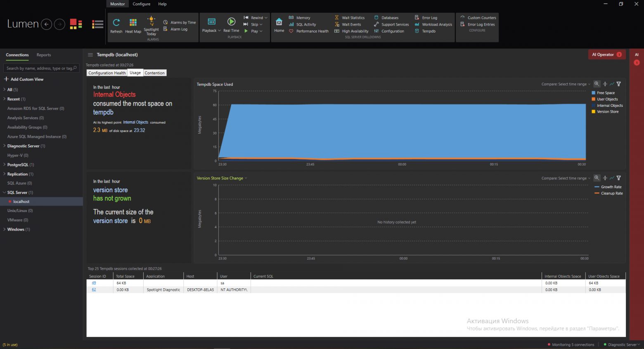Configure Error Log Entries

(x=477, y=24)
